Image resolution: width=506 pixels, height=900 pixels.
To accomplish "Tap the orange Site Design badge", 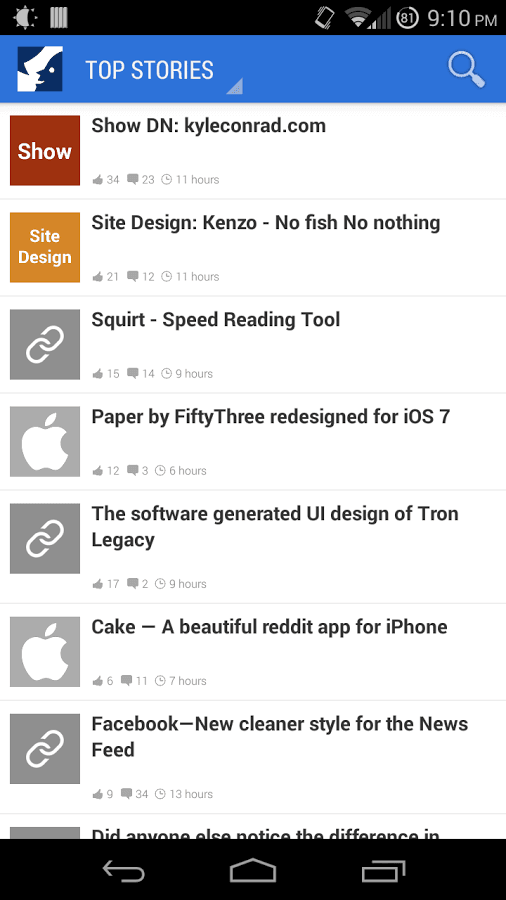I will [45, 247].
